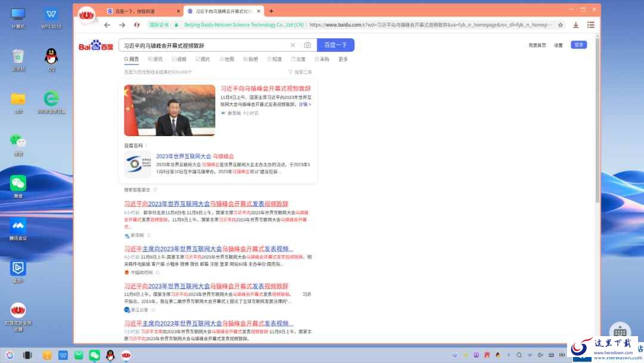Open the browser downloads icon
Screen dimensions: 644x363
click(576, 25)
